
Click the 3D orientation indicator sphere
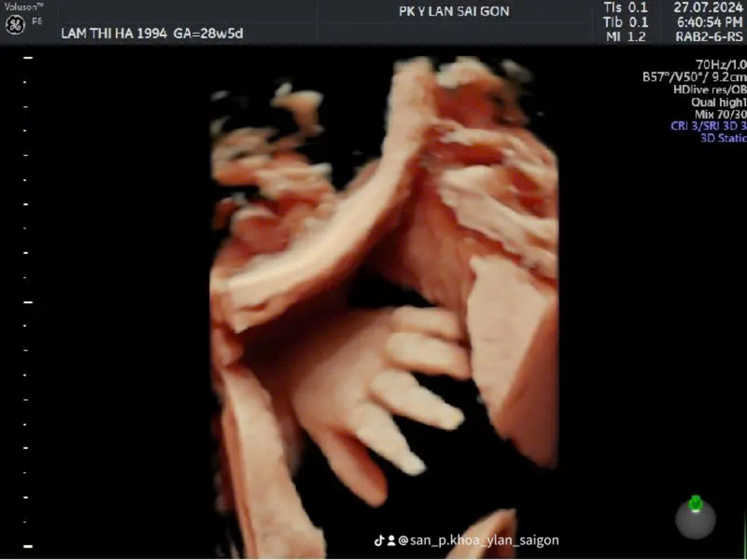[x=695, y=517]
